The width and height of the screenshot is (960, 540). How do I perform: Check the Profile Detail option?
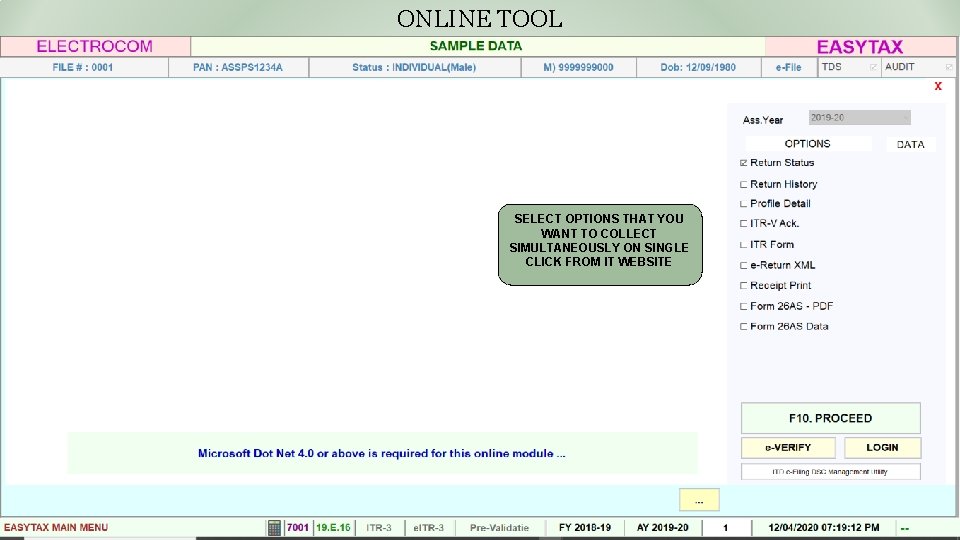[743, 204]
